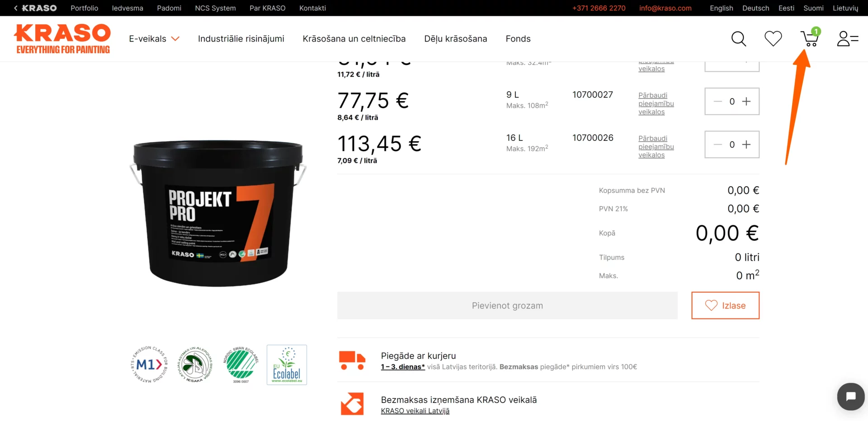
Task: Open the KRASO veikali Latvijā link
Action: point(415,411)
